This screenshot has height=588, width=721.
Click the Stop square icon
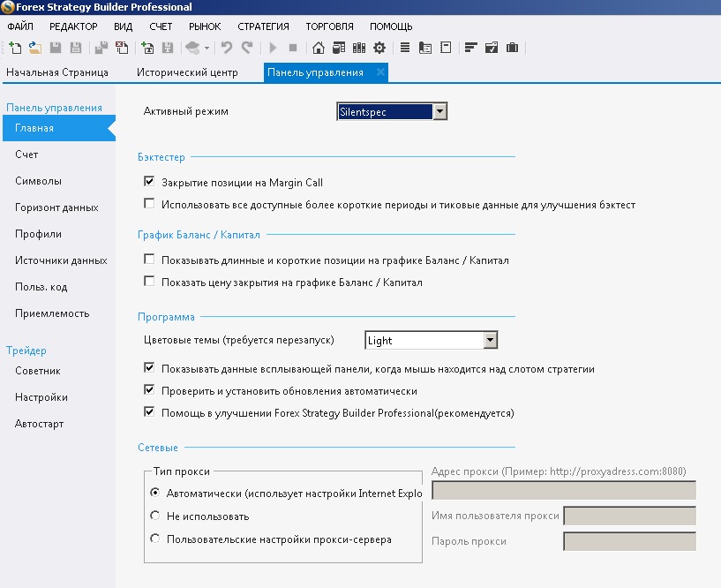pos(293,48)
